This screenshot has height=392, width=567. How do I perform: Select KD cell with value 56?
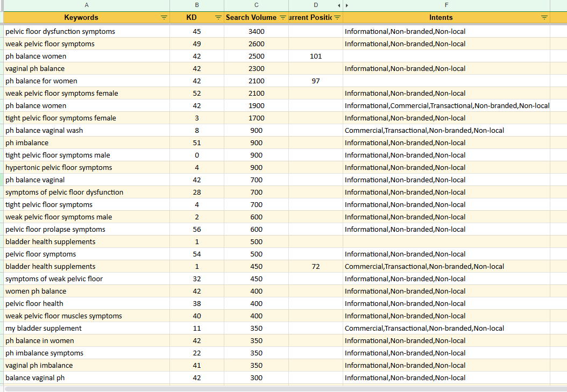[197, 230]
